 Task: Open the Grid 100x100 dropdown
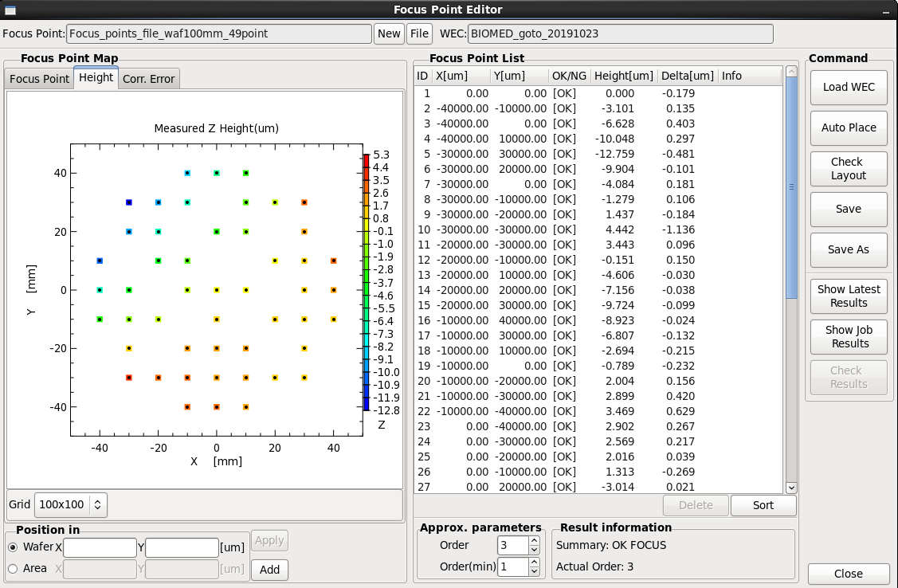tap(70, 505)
